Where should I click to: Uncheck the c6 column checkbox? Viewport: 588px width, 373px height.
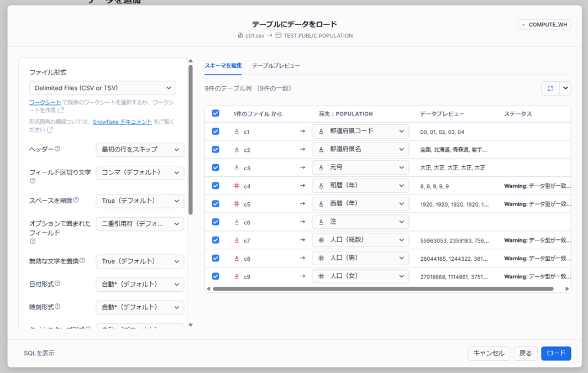coord(216,222)
